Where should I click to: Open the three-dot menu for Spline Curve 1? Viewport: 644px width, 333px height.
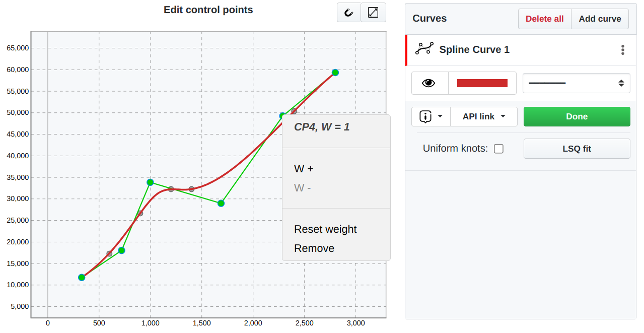point(622,49)
